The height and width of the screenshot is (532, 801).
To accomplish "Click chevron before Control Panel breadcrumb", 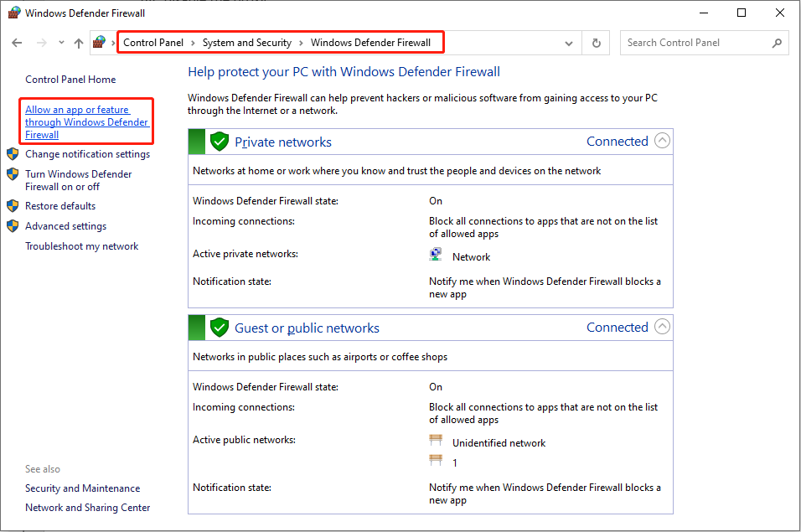I will pyautogui.click(x=113, y=43).
